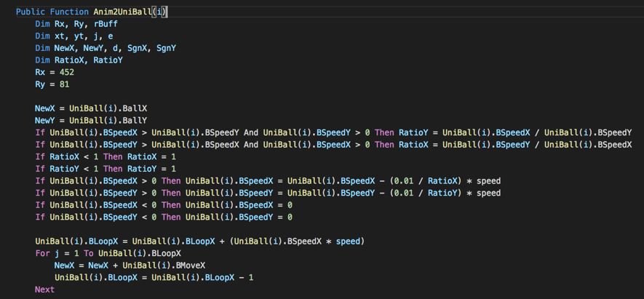Click the And keyword in the first If line
Image resolution: width=644 pixels, height=299 pixels.
tap(251, 132)
